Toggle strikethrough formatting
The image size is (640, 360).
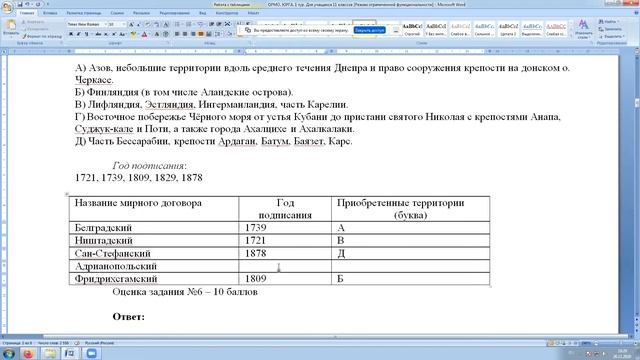coord(98,34)
